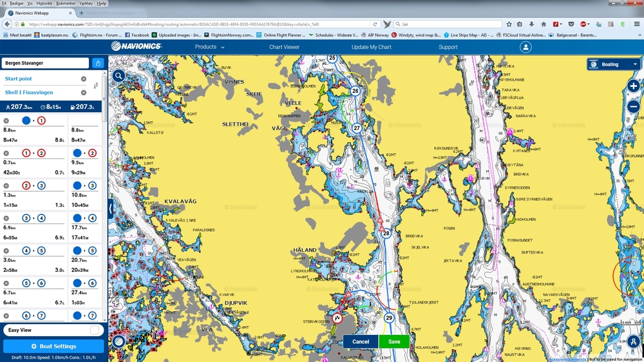Open the Historikk browser menu
This screenshot has width=644, height=362.
click(x=44, y=3)
